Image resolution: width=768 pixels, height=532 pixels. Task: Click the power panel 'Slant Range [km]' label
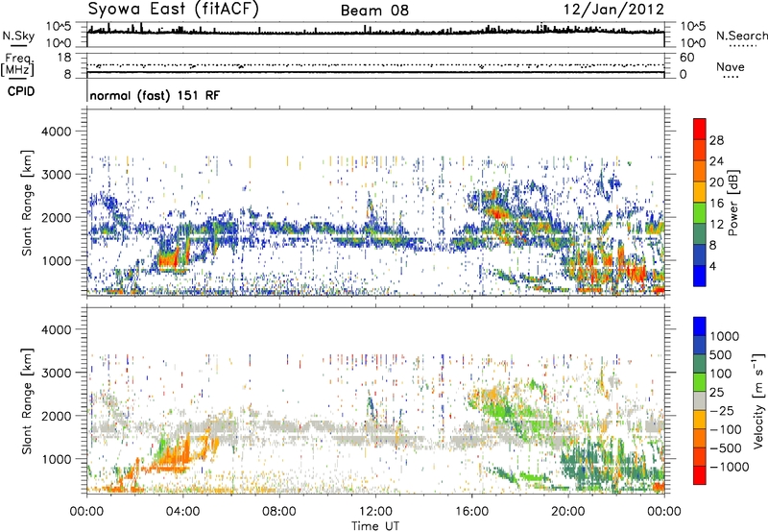click(27, 203)
